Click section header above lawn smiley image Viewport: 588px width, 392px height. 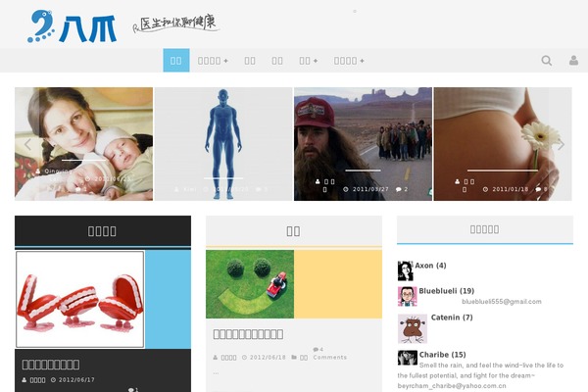[294, 231]
